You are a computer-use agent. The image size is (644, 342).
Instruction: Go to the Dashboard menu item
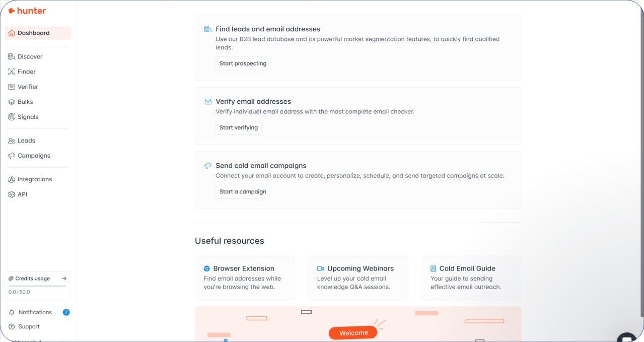click(33, 33)
